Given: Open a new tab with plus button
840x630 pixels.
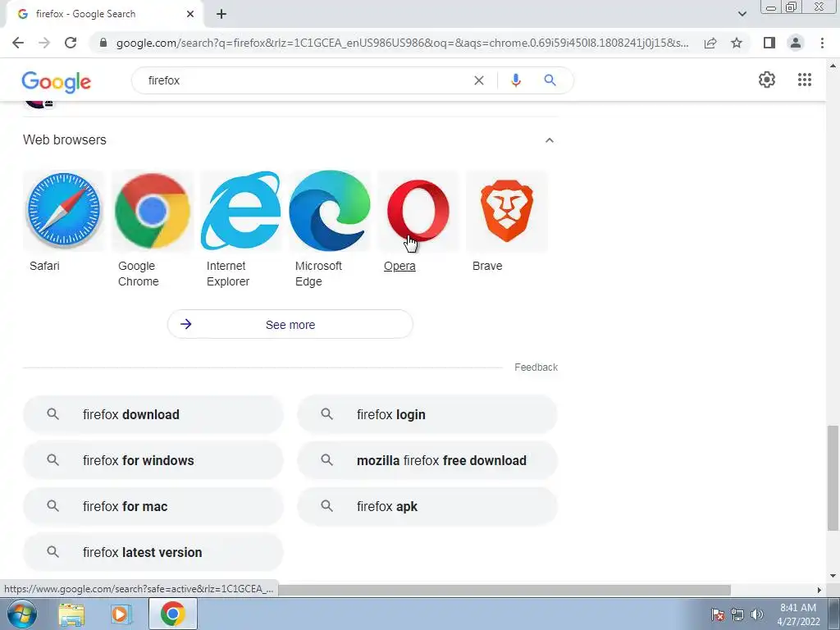Looking at the screenshot, I should pyautogui.click(x=221, y=14).
